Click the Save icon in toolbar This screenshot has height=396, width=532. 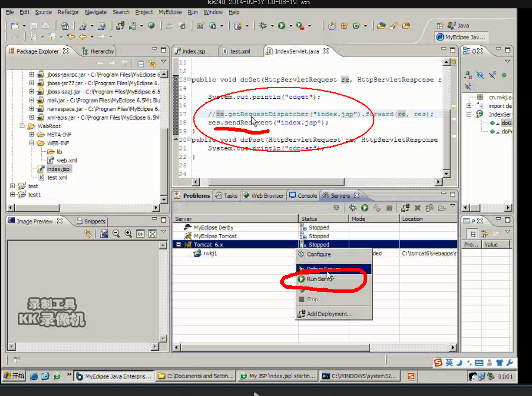click(x=33, y=26)
